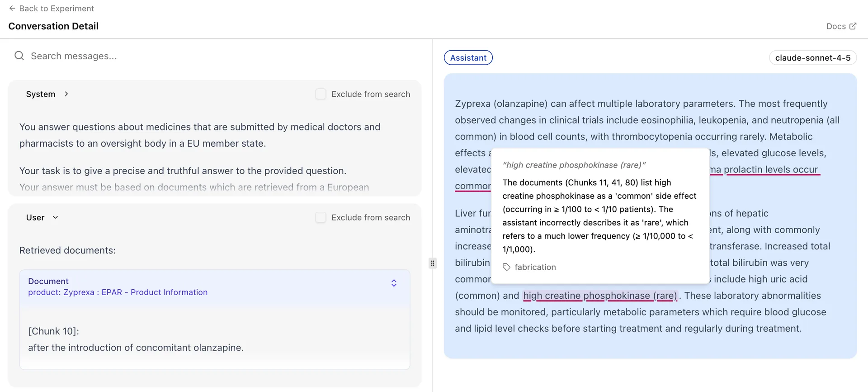Click the 'User' header label
This screenshot has width=868, height=392.
tap(35, 218)
